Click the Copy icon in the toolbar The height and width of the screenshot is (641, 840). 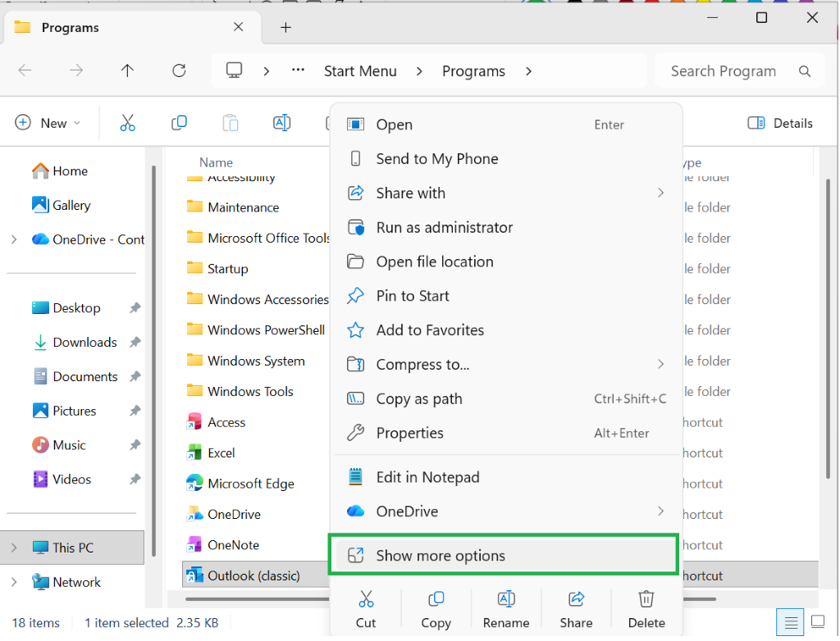[x=179, y=123]
